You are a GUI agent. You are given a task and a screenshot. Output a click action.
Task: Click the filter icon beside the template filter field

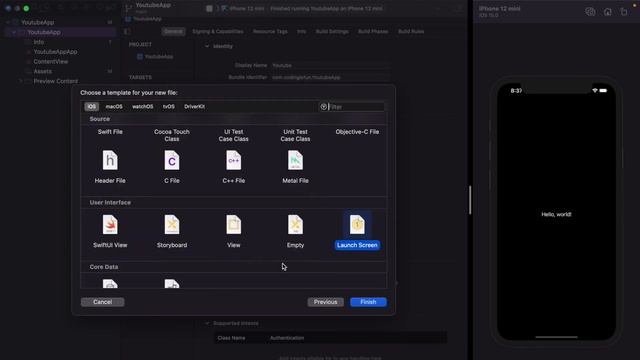tap(324, 107)
